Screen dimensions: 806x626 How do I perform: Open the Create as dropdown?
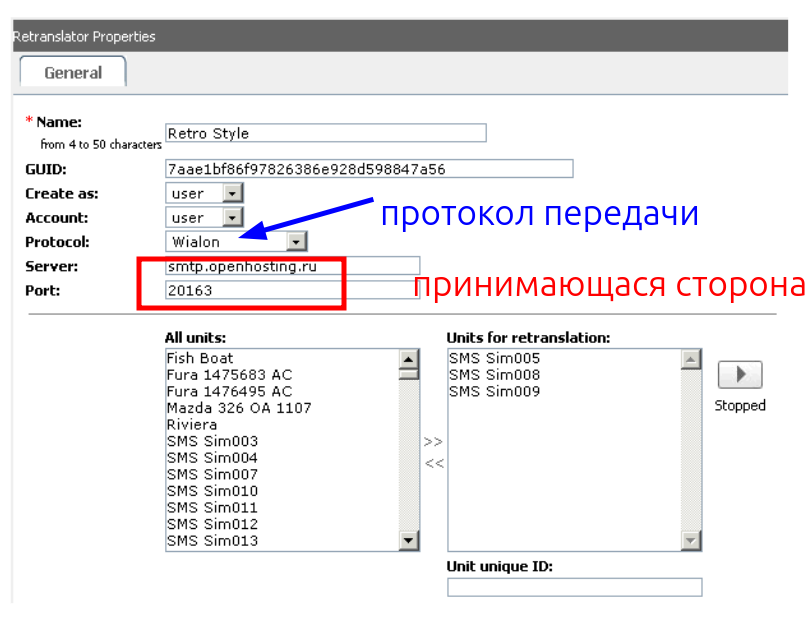click(232, 193)
